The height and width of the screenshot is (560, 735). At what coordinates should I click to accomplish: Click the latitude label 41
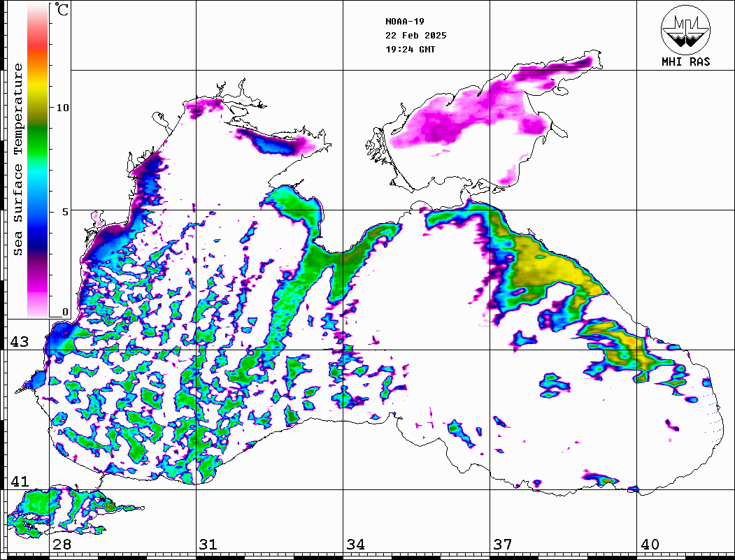click(19, 482)
